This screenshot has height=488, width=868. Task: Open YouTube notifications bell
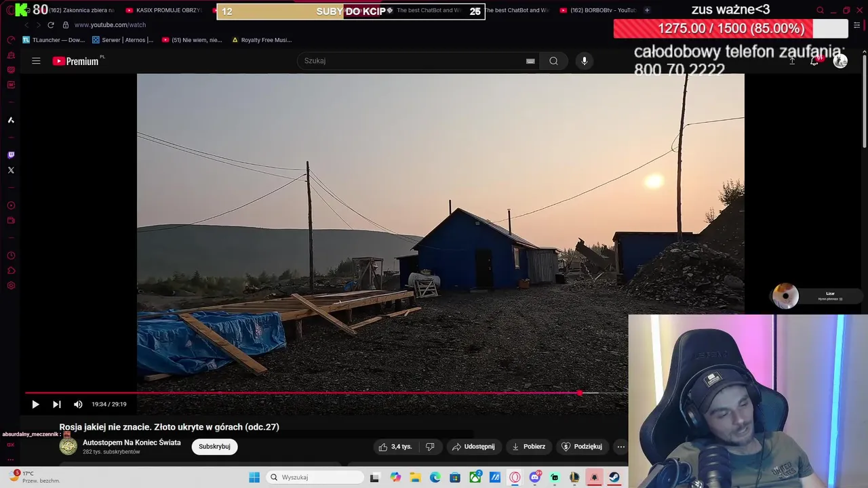(815, 61)
